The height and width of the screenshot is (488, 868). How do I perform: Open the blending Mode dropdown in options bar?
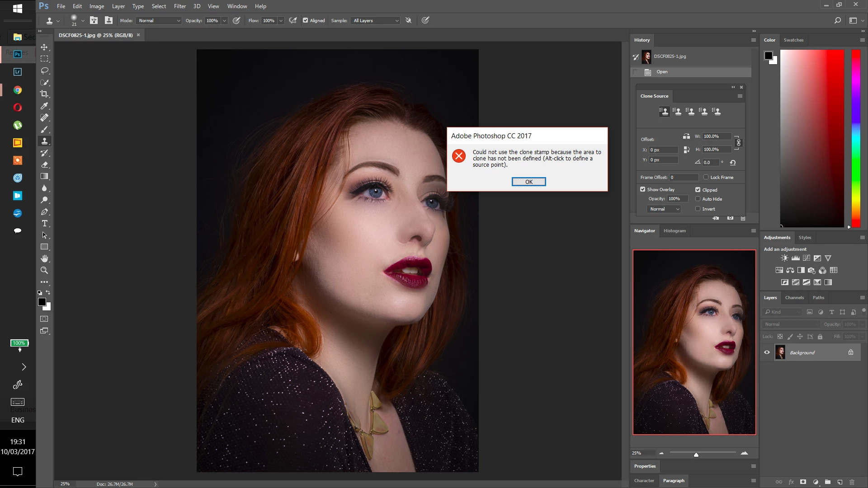tap(159, 20)
